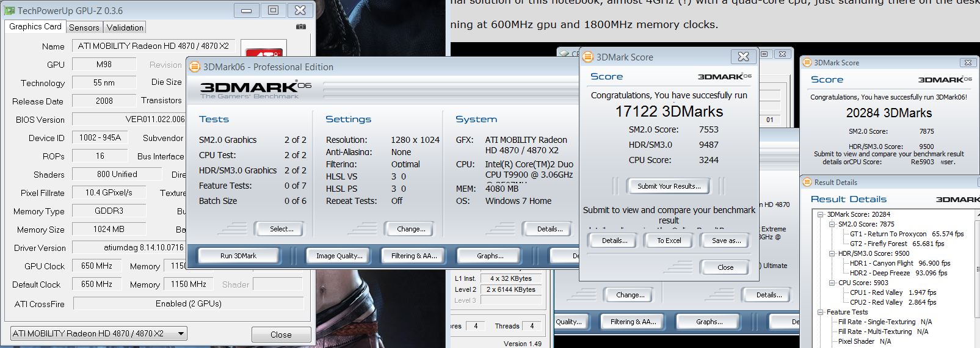Click the Name field in GPU-Z
This screenshot has height=348, width=980.
click(x=153, y=46)
